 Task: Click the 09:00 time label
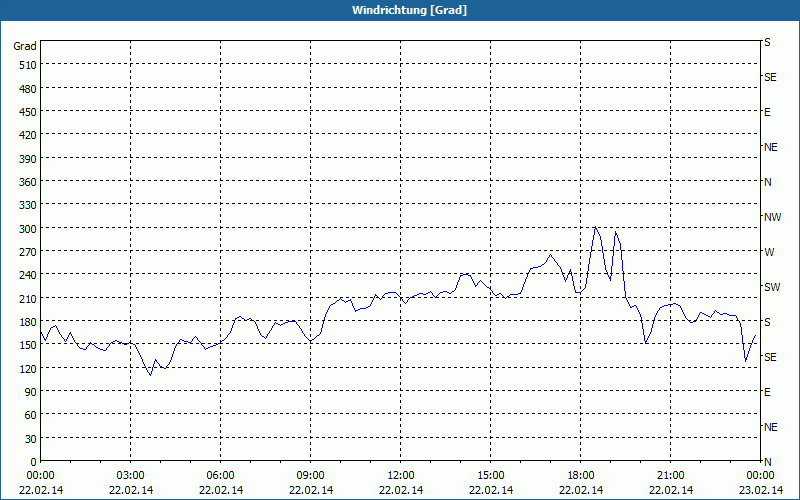310,476
